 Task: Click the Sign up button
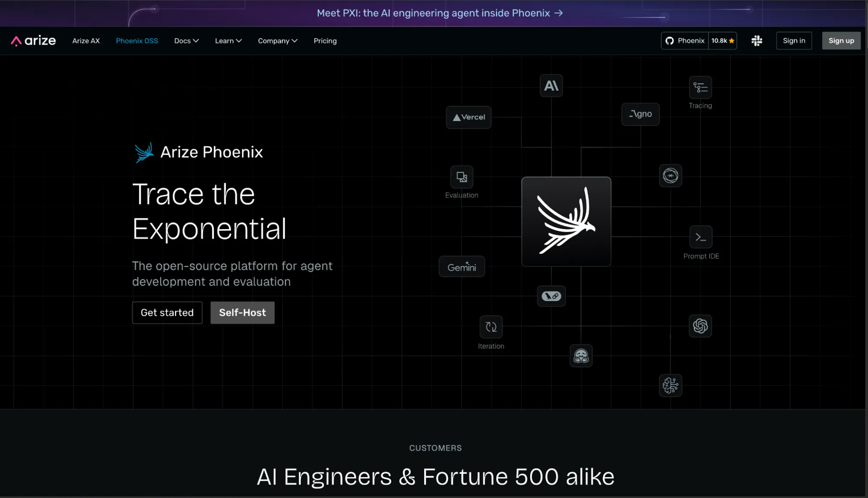pyautogui.click(x=841, y=41)
